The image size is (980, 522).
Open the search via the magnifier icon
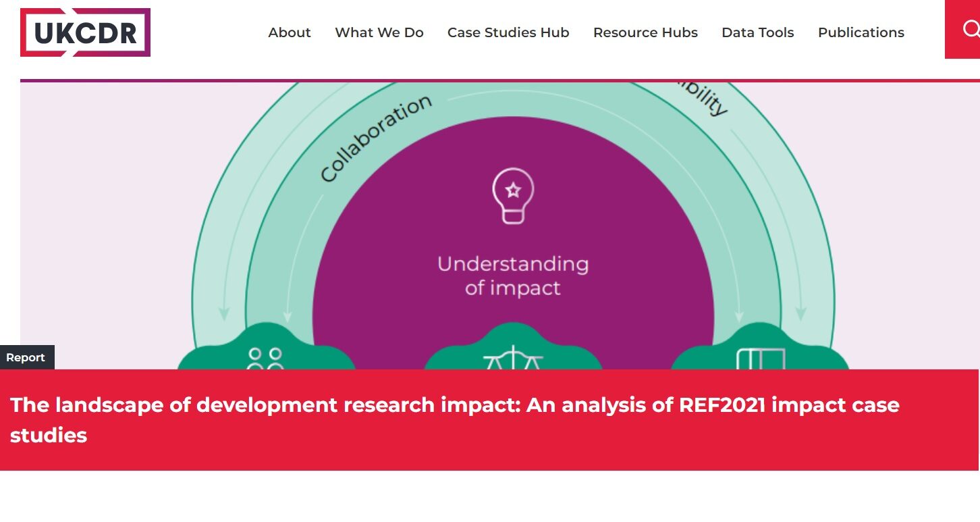point(969,30)
